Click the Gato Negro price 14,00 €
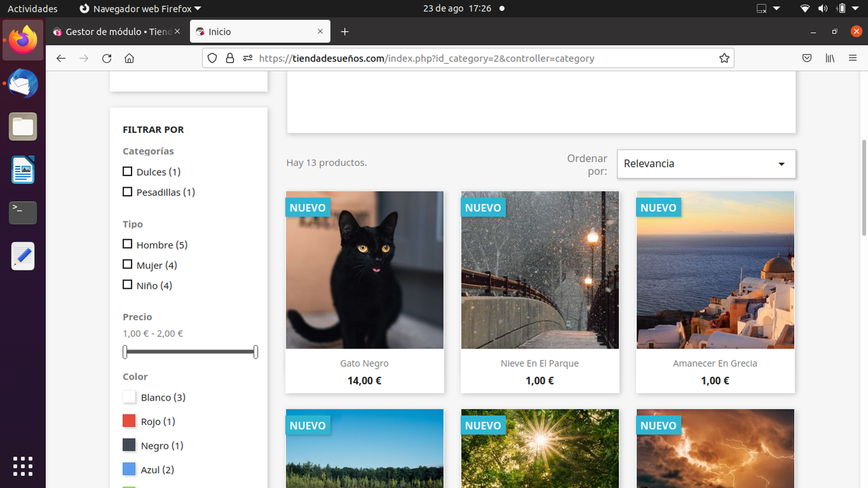The height and width of the screenshot is (488, 868). [x=364, y=381]
